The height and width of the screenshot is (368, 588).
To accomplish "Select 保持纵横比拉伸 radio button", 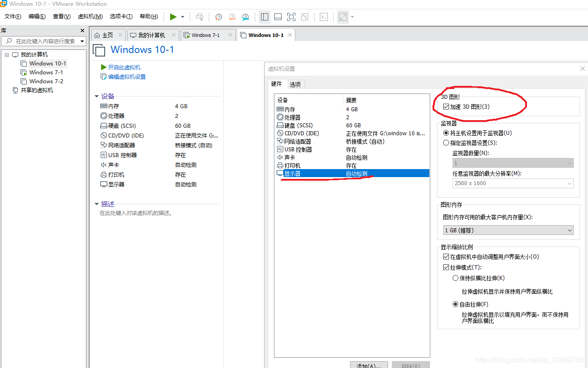I will 455,278.
